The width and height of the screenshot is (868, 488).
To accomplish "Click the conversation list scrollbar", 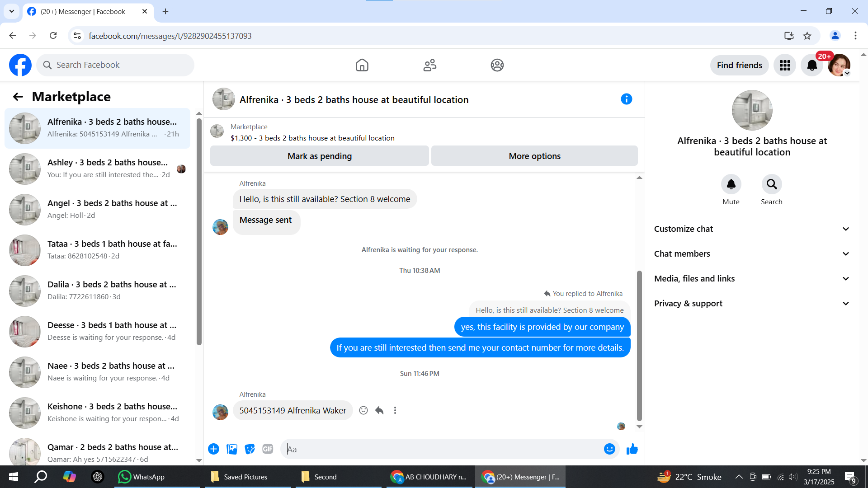I will pyautogui.click(x=199, y=231).
